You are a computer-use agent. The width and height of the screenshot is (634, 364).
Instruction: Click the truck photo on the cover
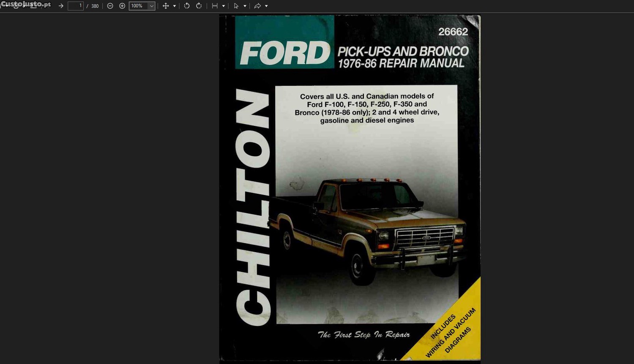367,228
